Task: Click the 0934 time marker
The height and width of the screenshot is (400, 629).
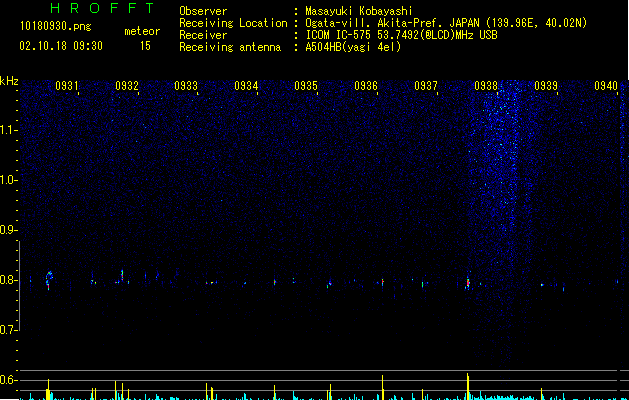Action: [246, 86]
